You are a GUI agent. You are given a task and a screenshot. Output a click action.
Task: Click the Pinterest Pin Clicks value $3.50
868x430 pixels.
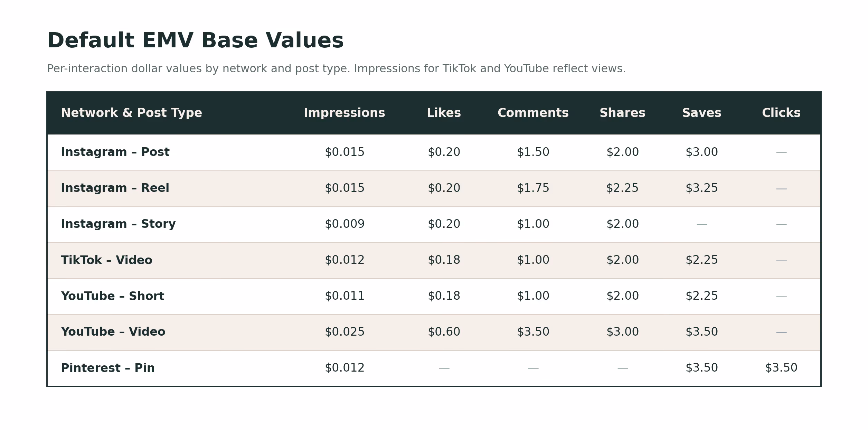click(781, 368)
